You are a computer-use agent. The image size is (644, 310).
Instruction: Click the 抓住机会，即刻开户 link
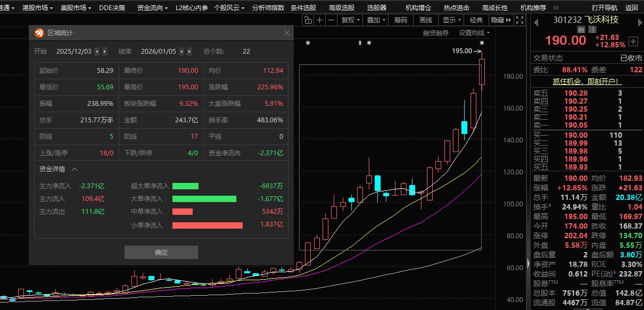587,82
